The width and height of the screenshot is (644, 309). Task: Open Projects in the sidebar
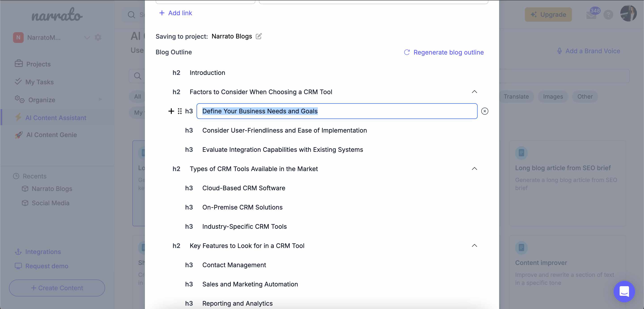coord(32,64)
